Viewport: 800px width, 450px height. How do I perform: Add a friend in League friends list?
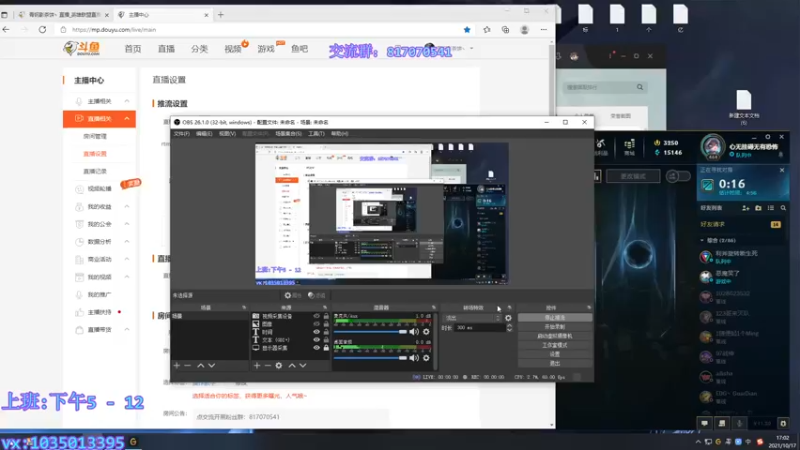click(745, 208)
